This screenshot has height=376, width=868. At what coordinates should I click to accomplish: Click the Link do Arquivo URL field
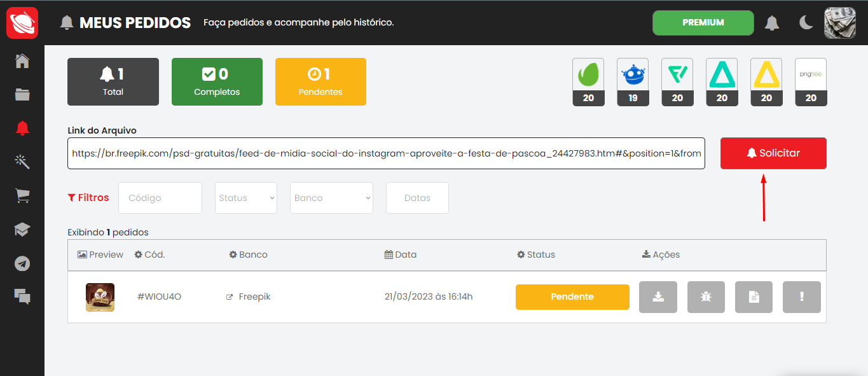click(x=386, y=153)
